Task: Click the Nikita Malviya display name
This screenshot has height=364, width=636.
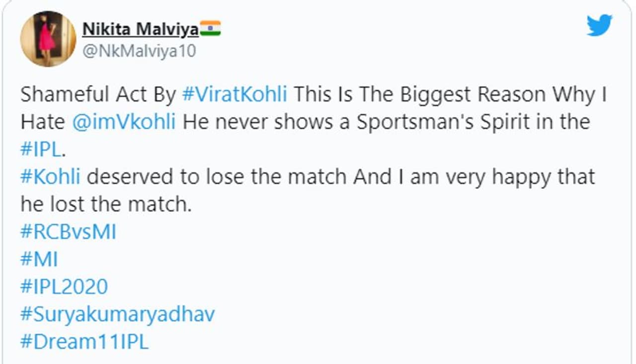Action: point(140,29)
